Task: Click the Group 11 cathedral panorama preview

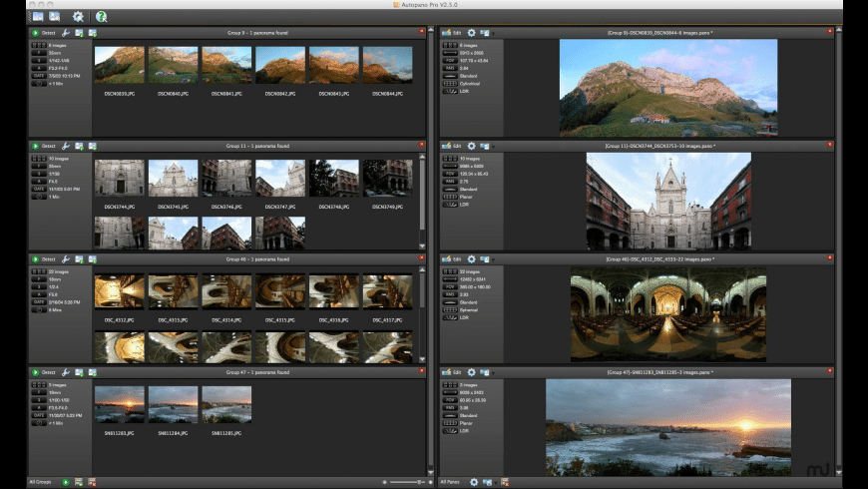Action: tap(668, 201)
